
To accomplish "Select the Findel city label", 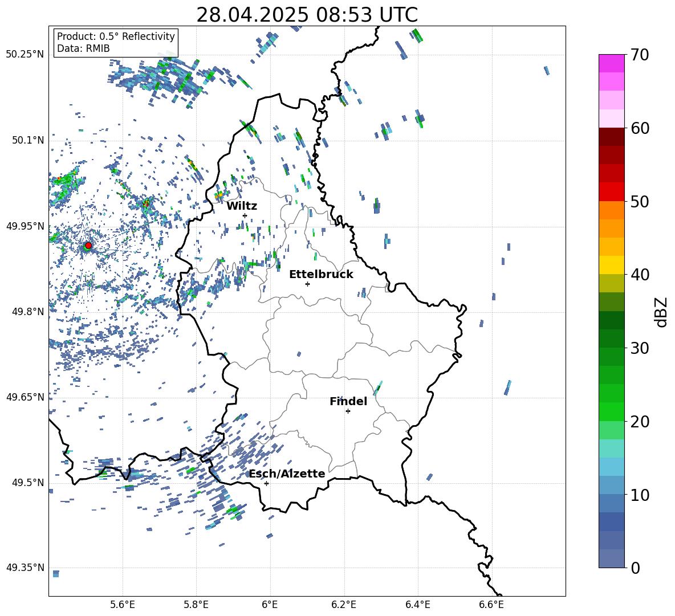I will [348, 402].
